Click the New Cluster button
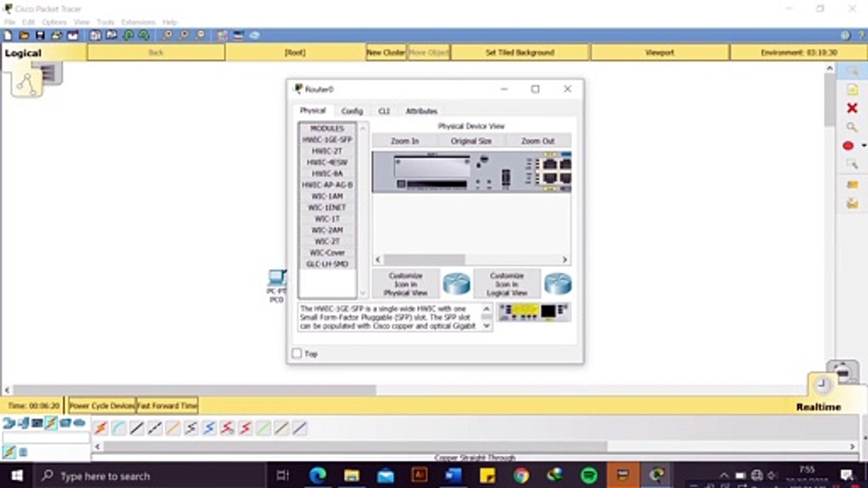The height and width of the screenshot is (488, 868). pos(386,52)
